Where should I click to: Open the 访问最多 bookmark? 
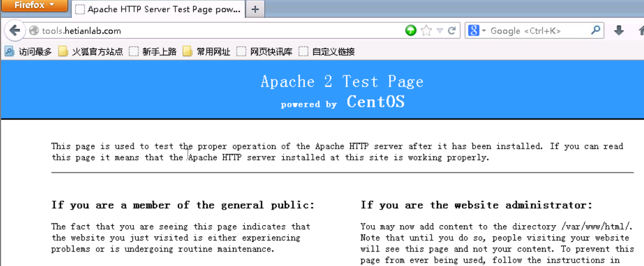click(x=28, y=52)
